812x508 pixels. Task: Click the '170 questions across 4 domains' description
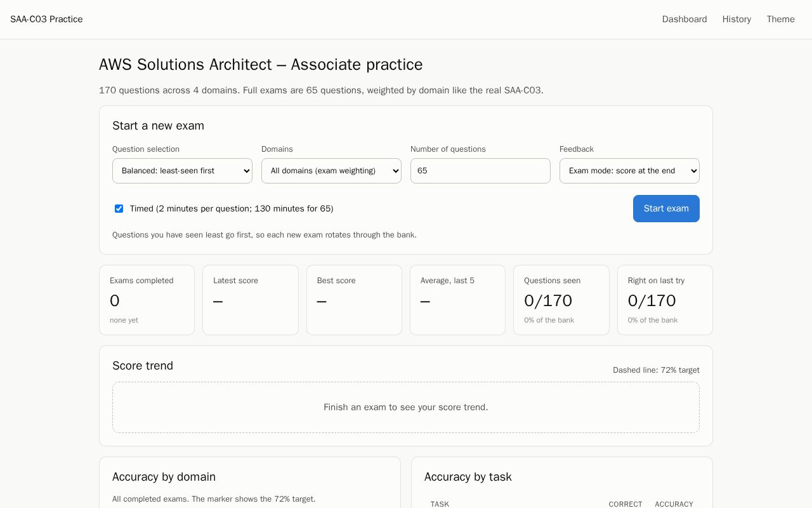click(321, 90)
